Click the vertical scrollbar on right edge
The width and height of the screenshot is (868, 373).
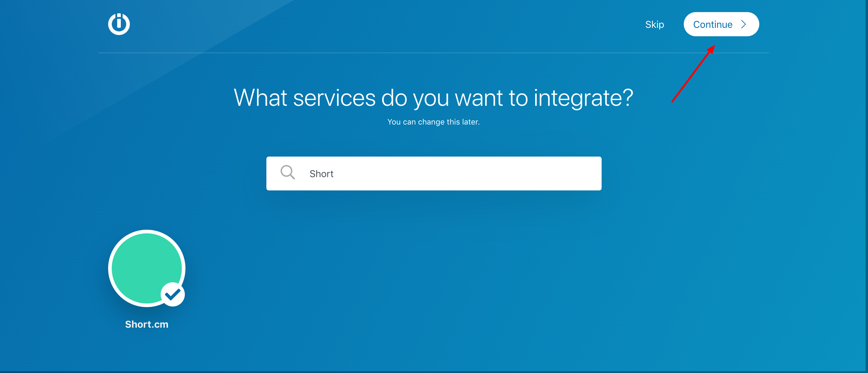pos(866,186)
